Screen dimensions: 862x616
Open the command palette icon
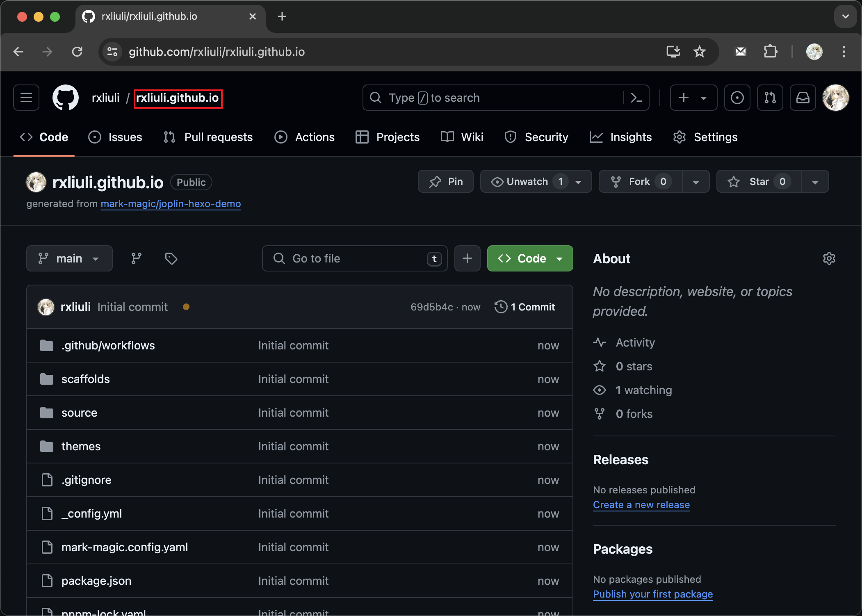pos(636,98)
